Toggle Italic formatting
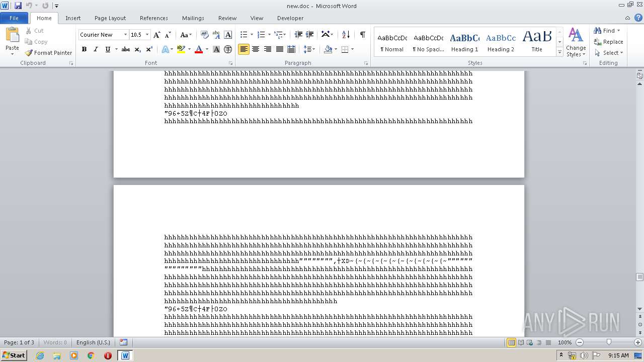 tap(96, 49)
